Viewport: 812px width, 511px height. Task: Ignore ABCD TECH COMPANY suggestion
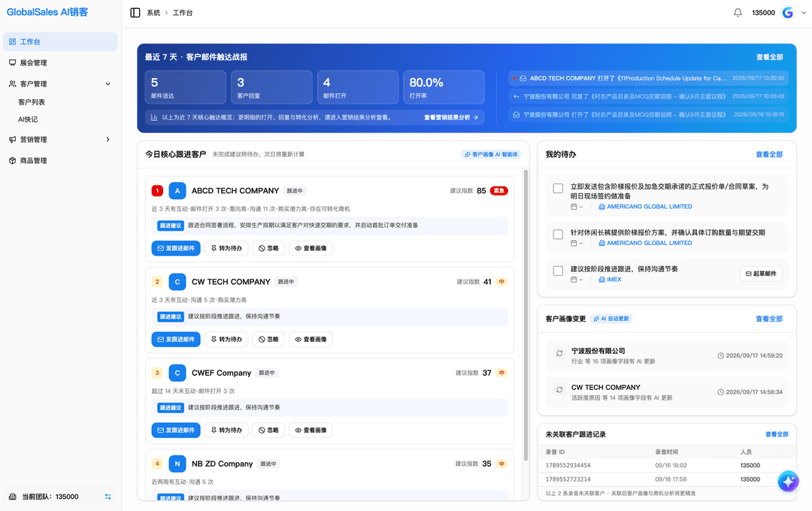[x=268, y=249]
